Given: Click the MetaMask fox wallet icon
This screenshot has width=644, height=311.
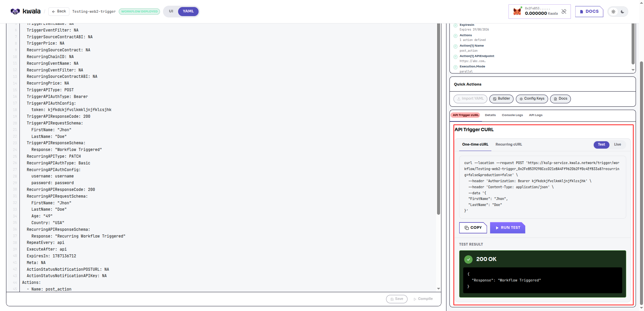Looking at the screenshot, I should tap(517, 11).
